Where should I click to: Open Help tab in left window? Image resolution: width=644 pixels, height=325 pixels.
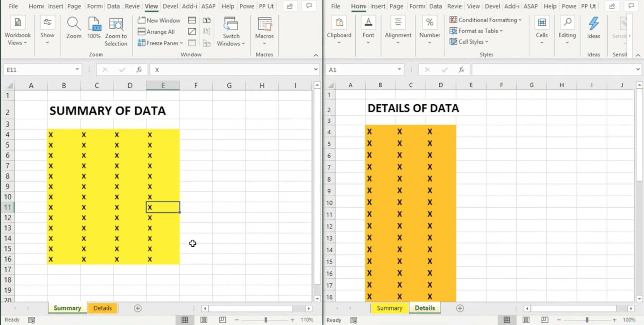pyautogui.click(x=228, y=6)
